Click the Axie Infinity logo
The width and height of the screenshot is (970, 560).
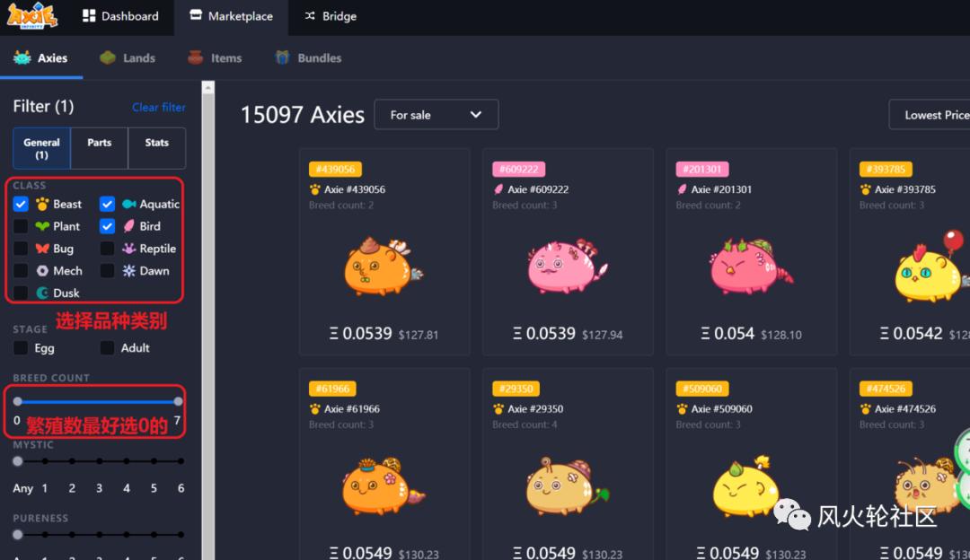[32, 15]
